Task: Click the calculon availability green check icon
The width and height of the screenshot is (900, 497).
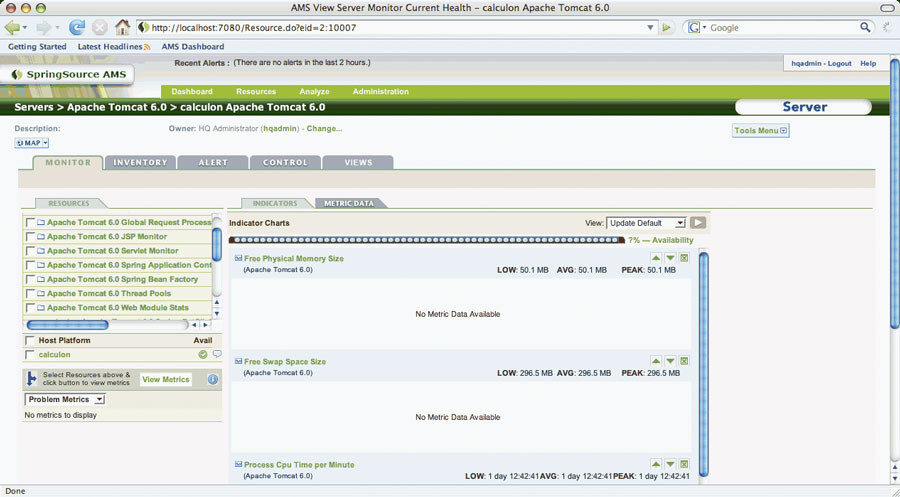Action: point(203,355)
